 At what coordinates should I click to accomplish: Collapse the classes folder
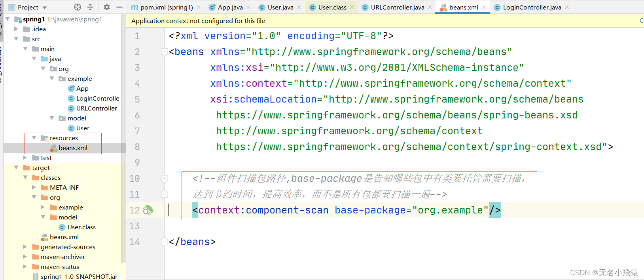25,177
